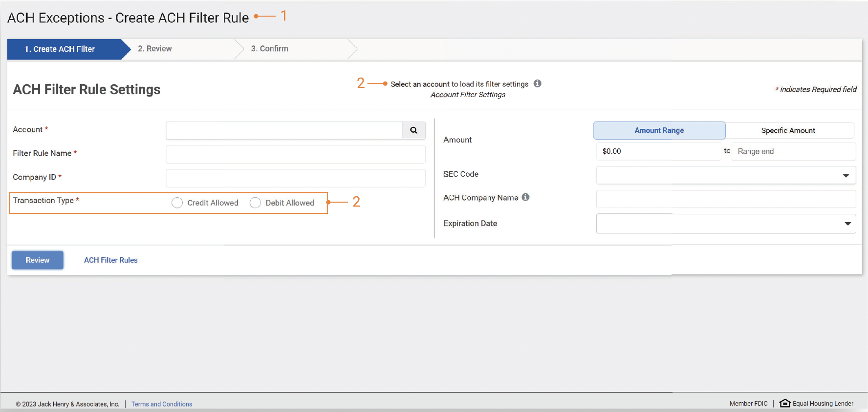Click info icon next to ACH Company Name

pos(525,197)
